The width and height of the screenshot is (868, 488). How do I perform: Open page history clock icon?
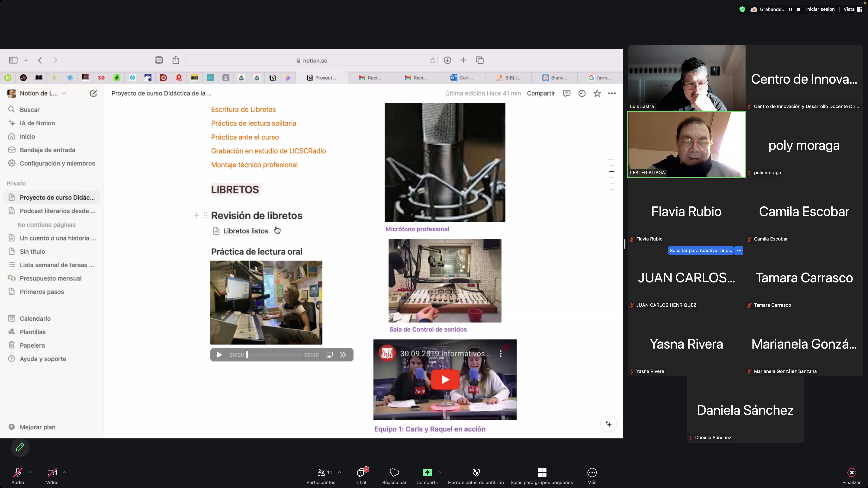(582, 93)
